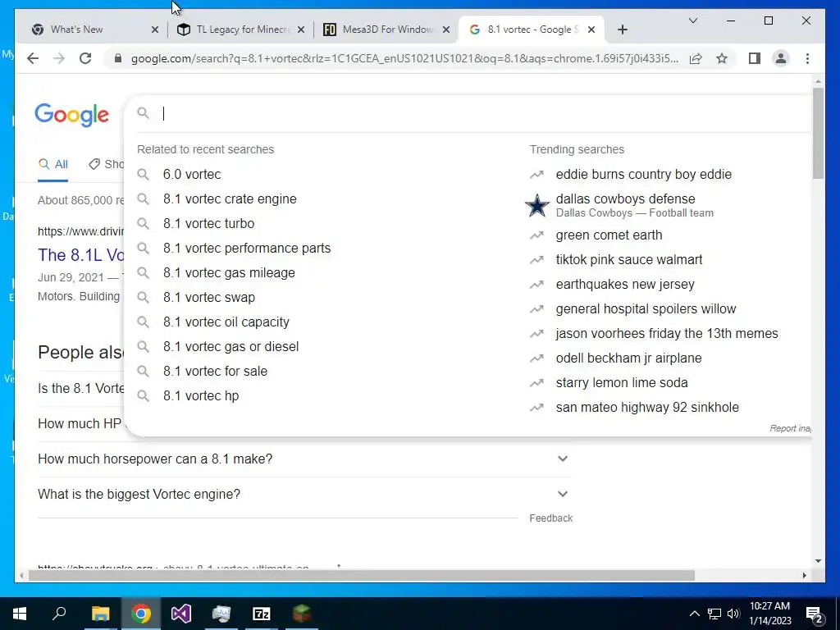Go back to the previous page

click(x=33, y=58)
